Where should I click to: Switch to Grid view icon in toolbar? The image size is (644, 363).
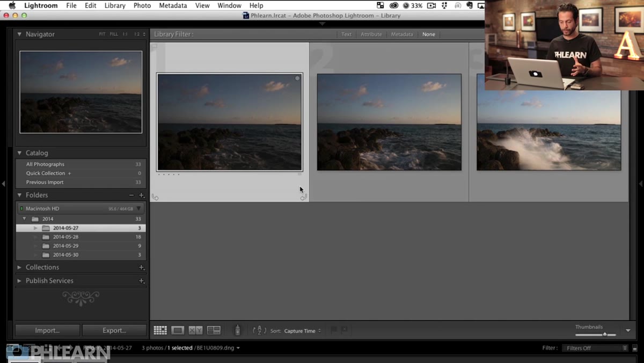click(x=160, y=330)
